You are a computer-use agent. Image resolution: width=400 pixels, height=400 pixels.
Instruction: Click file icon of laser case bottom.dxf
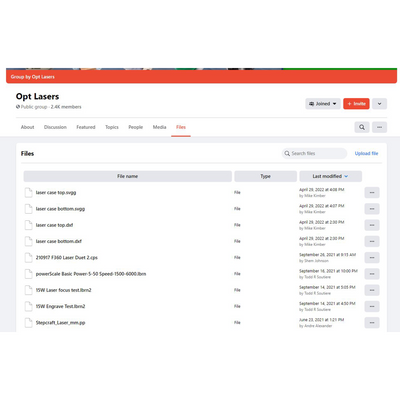pyautogui.click(x=29, y=241)
